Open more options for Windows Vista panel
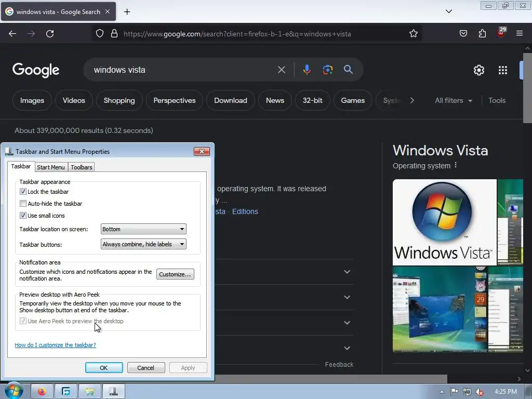 pyautogui.click(x=456, y=165)
